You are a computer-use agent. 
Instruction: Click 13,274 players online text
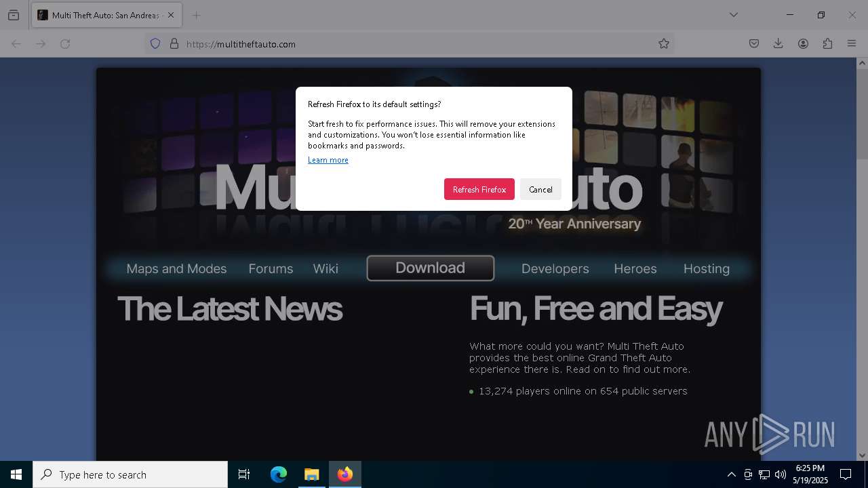tap(583, 391)
